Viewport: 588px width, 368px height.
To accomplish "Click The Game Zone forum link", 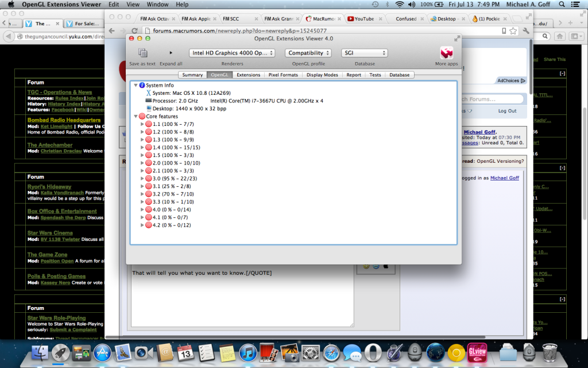I will [47, 255].
